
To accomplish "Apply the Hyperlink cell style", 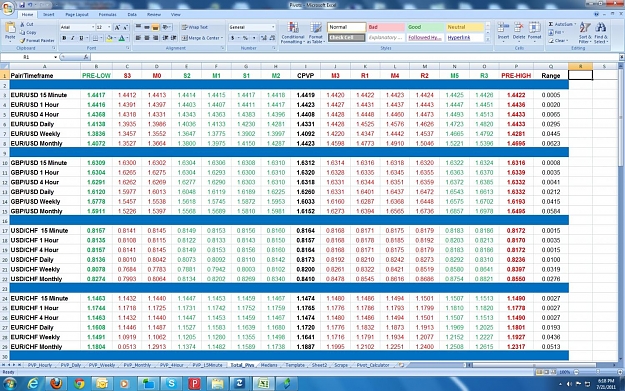I will pos(465,37).
